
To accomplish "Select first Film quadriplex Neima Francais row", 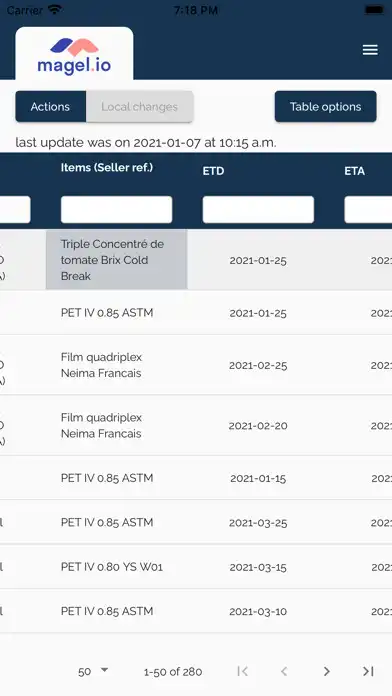I will tap(196, 365).
